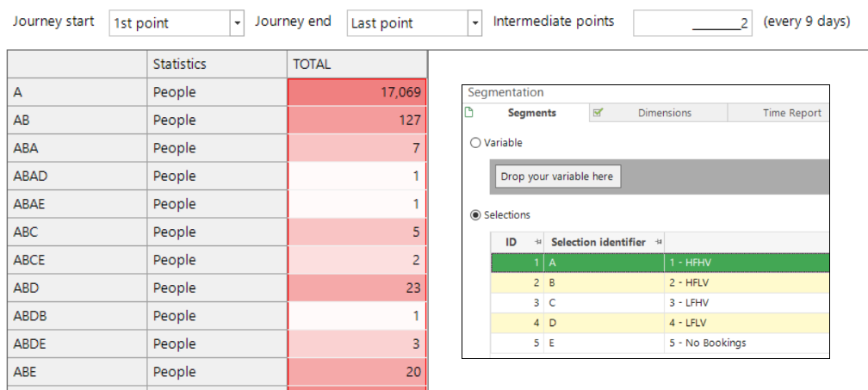Click the pin icon beside ID header
The height and width of the screenshot is (390, 868).
pyautogui.click(x=537, y=242)
